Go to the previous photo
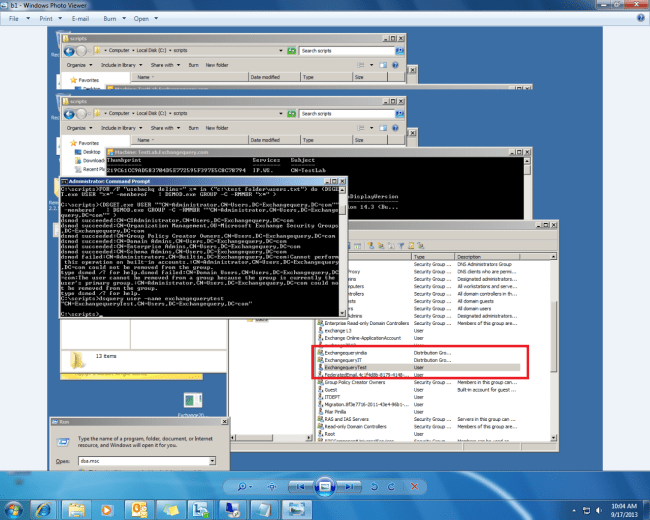 coord(302,485)
